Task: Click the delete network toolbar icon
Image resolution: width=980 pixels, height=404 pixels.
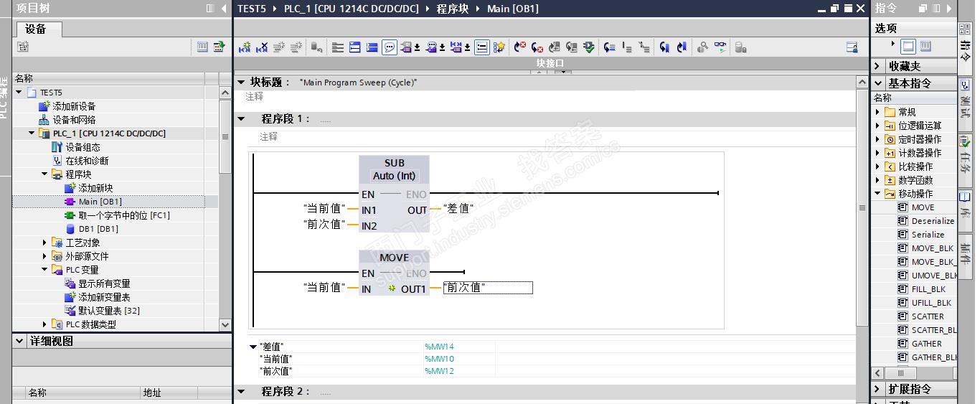Action: coord(262,47)
